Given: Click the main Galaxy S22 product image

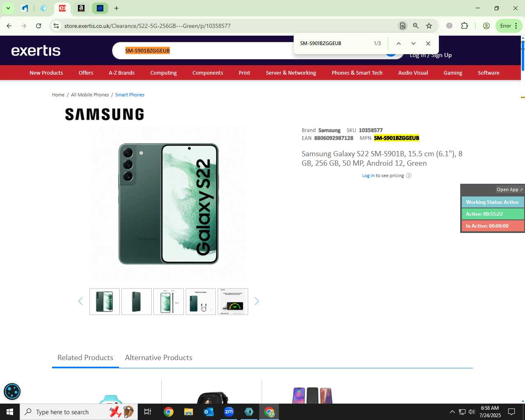Looking at the screenshot, I should pos(169,204).
